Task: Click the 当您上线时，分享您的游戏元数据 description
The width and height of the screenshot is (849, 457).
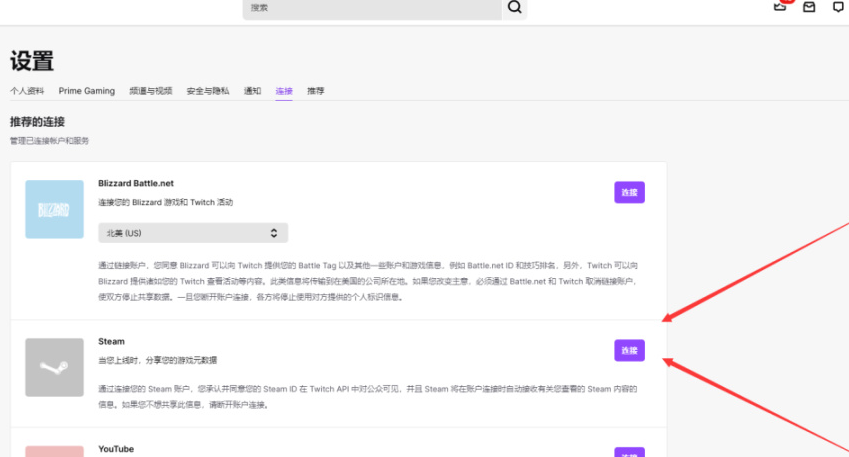Action: 158,360
